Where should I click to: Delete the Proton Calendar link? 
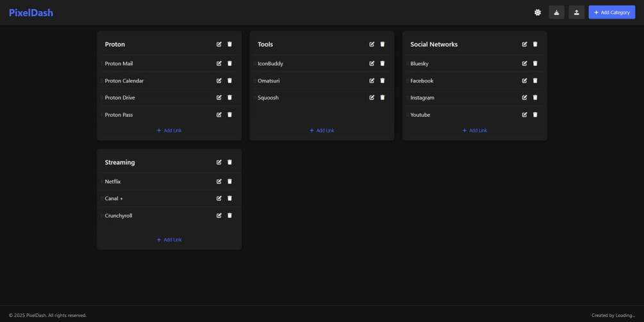click(x=229, y=81)
